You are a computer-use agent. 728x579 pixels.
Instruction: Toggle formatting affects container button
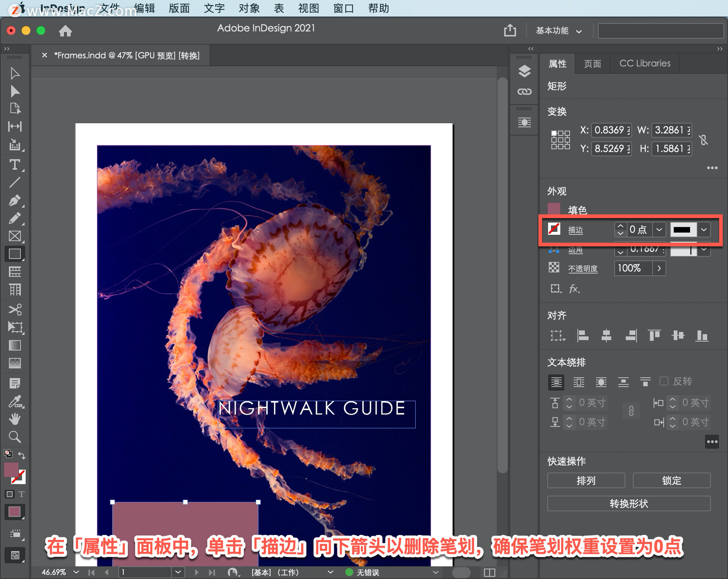10,494
